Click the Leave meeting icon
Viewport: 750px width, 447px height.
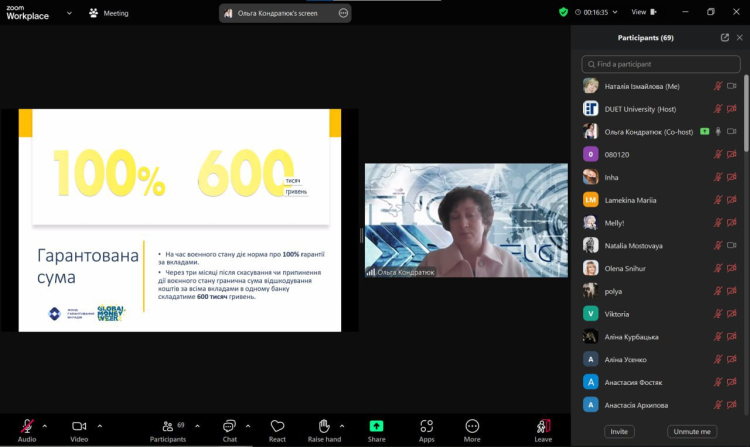click(543, 427)
